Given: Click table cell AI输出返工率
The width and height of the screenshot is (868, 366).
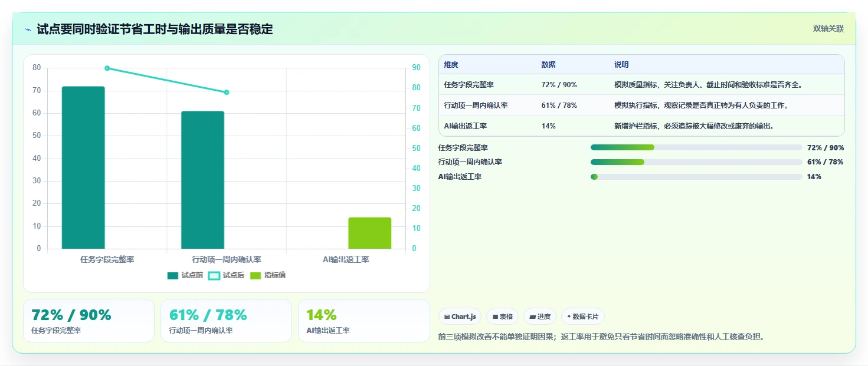Looking at the screenshot, I should [466, 126].
